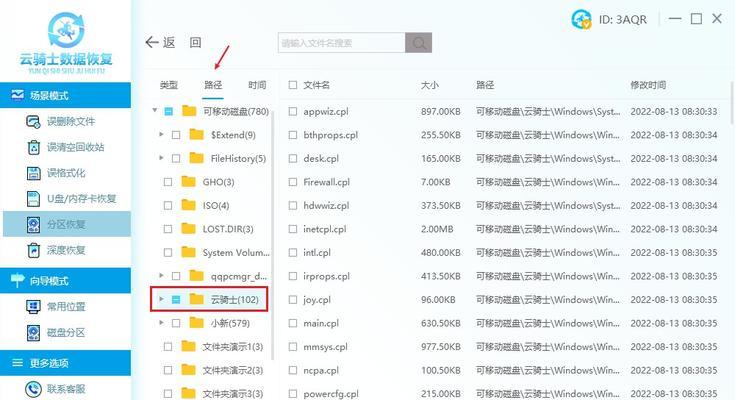Sort by the 路径 column header in file list

(485, 85)
